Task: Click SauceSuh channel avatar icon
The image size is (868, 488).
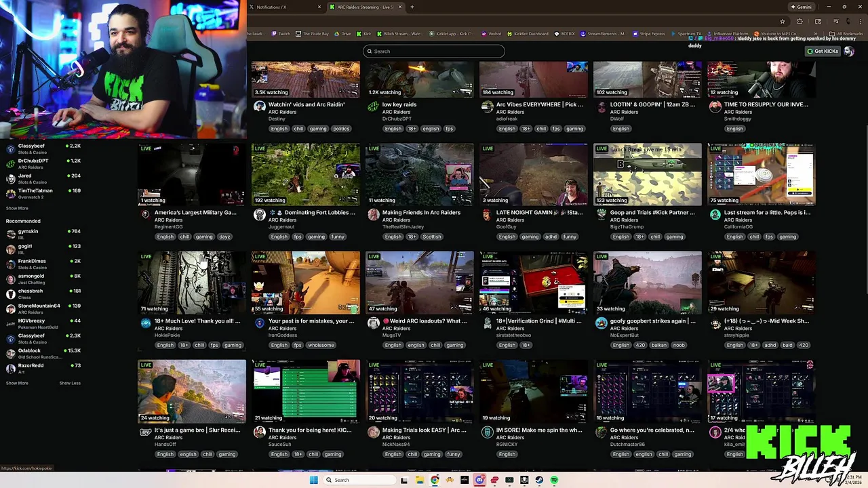Action: click(x=260, y=432)
